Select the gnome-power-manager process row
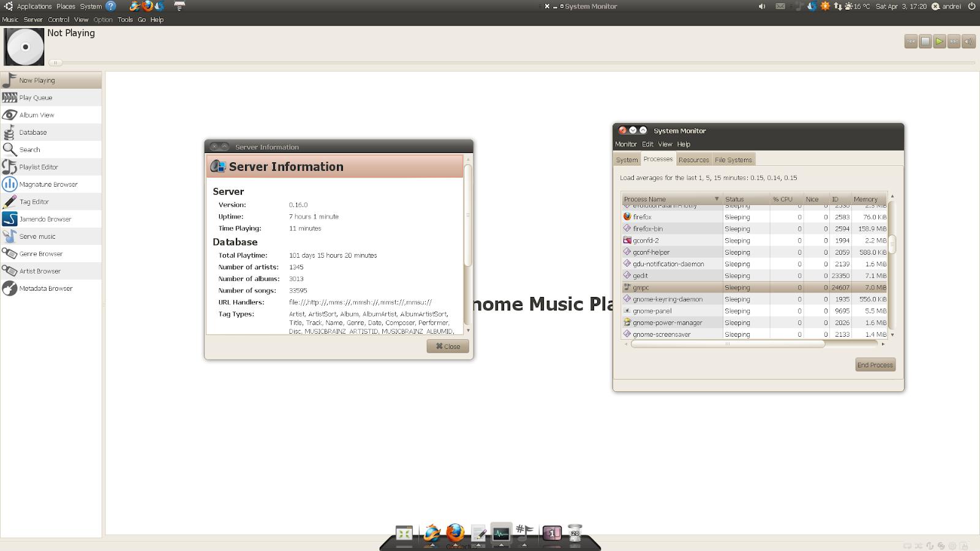The width and height of the screenshot is (980, 551). point(755,323)
